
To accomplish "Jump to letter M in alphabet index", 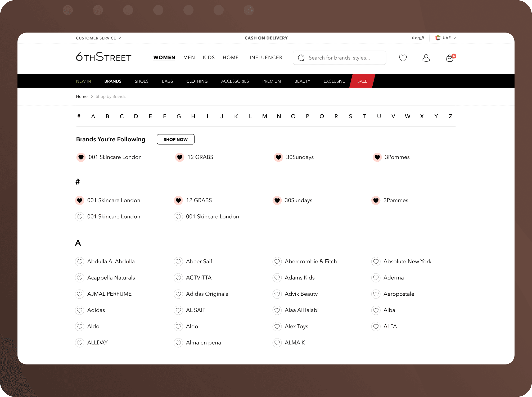I will [264, 116].
